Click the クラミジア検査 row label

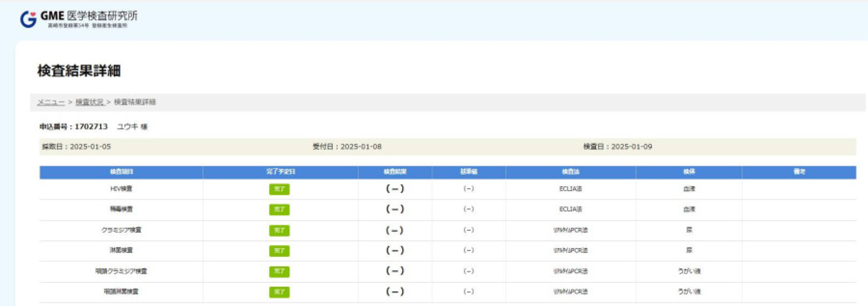point(121,230)
